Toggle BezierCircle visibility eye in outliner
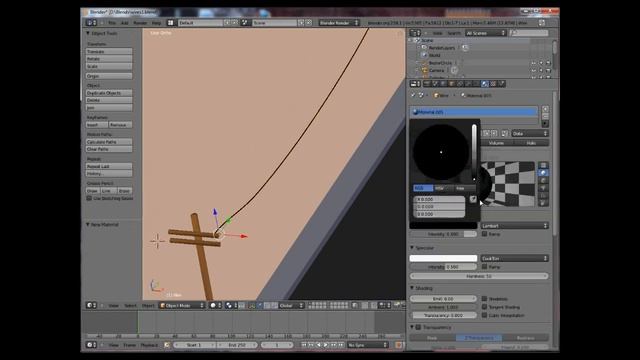 click(533, 63)
